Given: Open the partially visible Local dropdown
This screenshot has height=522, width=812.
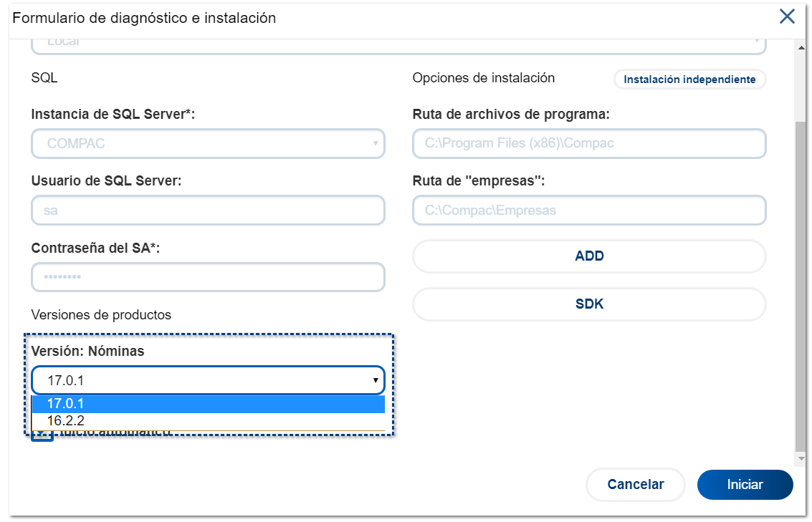Looking at the screenshot, I should coord(398,44).
